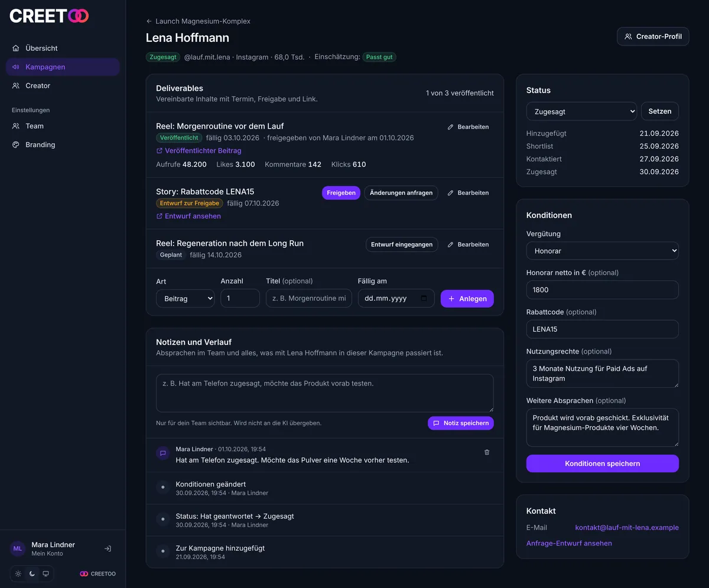This screenshot has height=588, width=709.
Task: Click Konditionen speichern
Action: [x=603, y=463]
